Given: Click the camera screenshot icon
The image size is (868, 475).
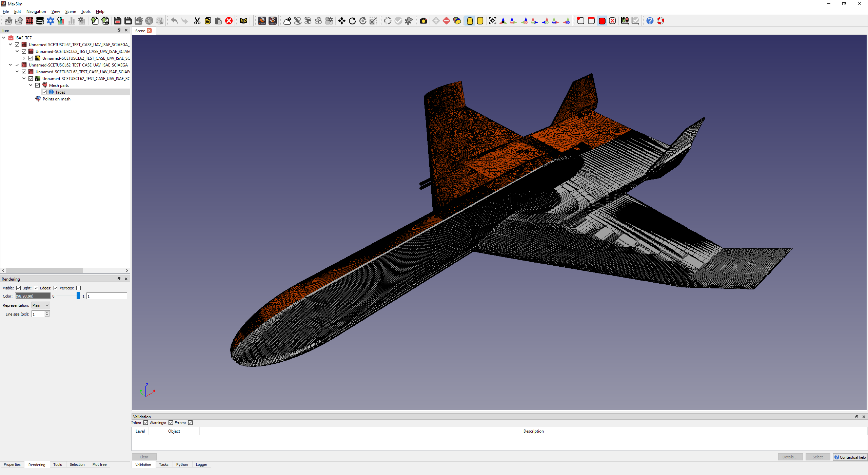Looking at the screenshot, I should pos(423,21).
